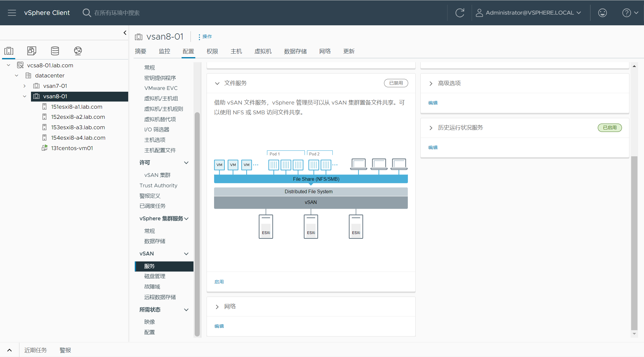This screenshot has height=357, width=644.
Task: Collapse the vSphere 集群服务 section
Action: coord(186,219)
